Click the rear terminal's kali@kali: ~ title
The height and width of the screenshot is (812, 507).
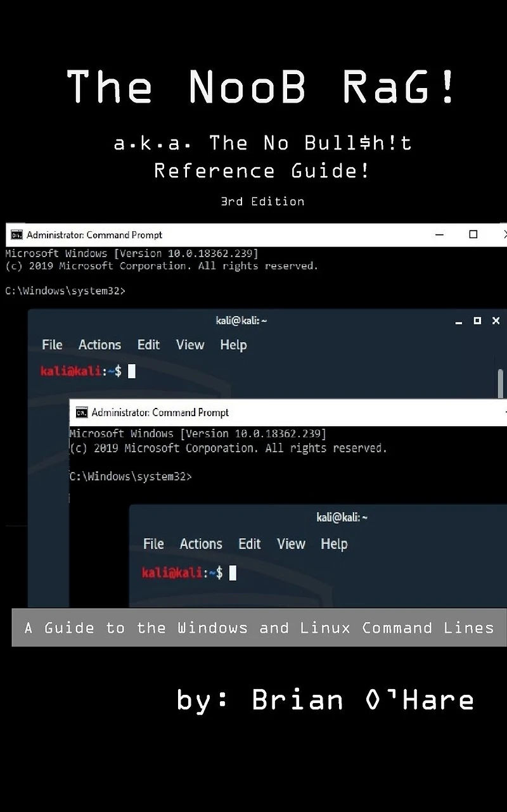point(241,320)
